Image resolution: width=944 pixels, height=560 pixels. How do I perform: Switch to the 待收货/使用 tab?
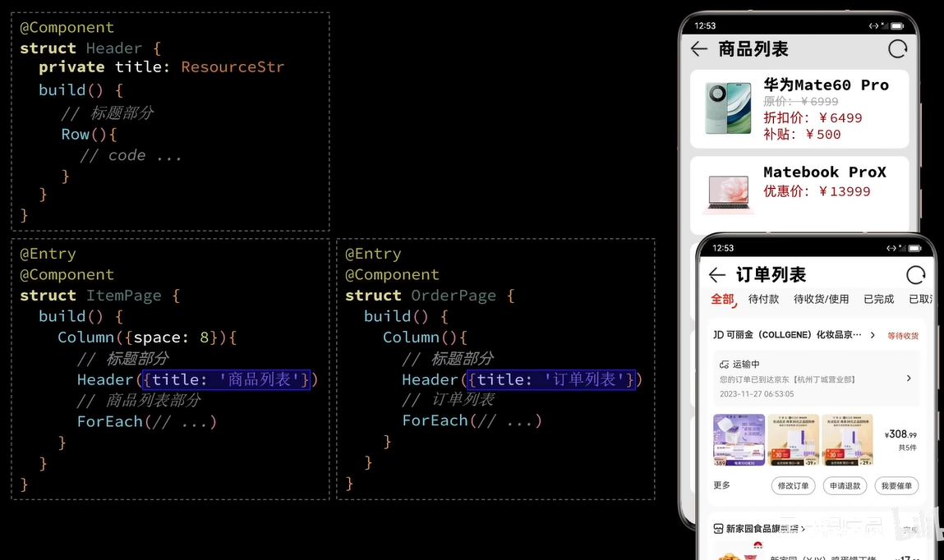coord(821,299)
